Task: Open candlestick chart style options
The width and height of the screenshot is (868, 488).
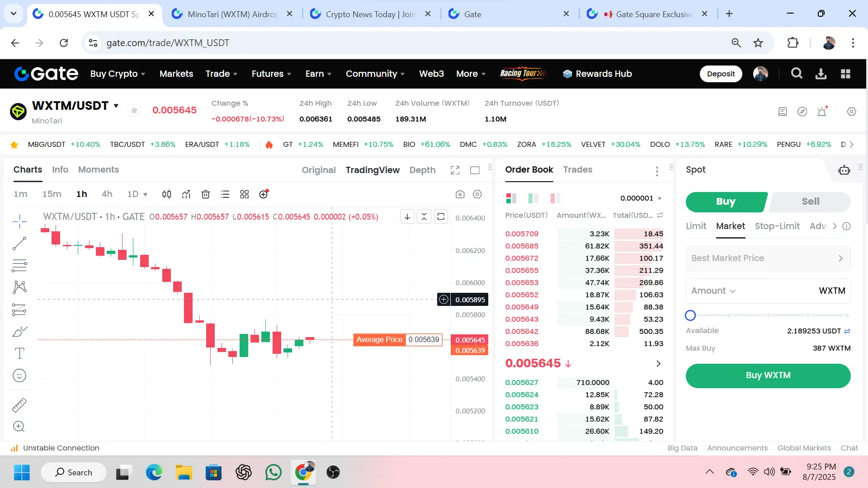Action: coord(167,194)
